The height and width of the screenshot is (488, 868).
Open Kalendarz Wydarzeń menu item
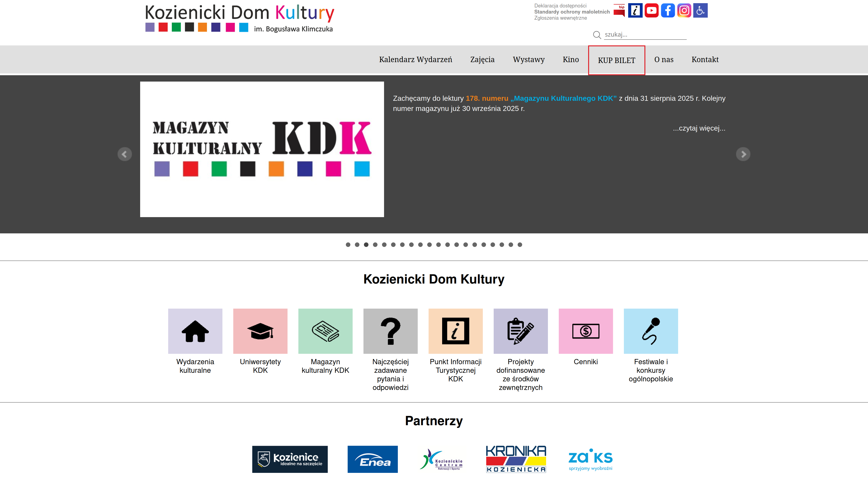(415, 60)
